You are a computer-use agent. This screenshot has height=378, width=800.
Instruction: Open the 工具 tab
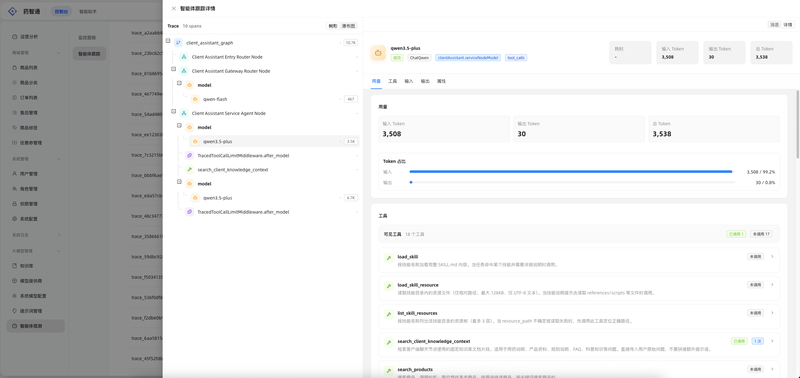[x=392, y=81]
